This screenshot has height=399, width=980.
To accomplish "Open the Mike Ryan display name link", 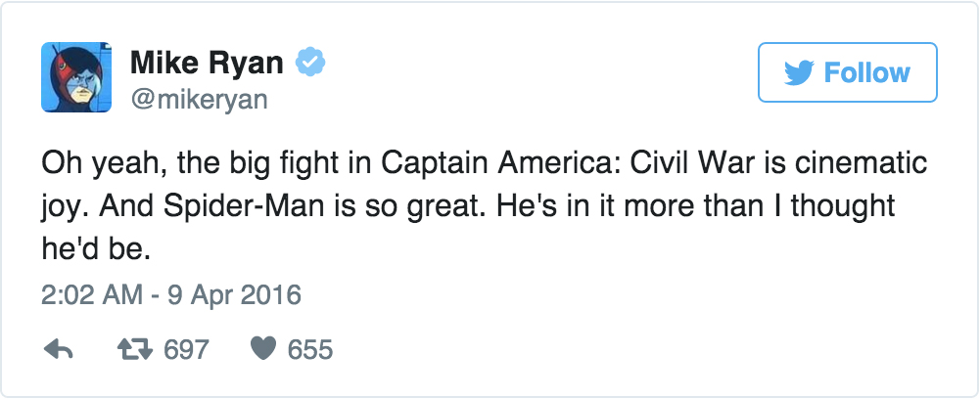I will pos(207,65).
